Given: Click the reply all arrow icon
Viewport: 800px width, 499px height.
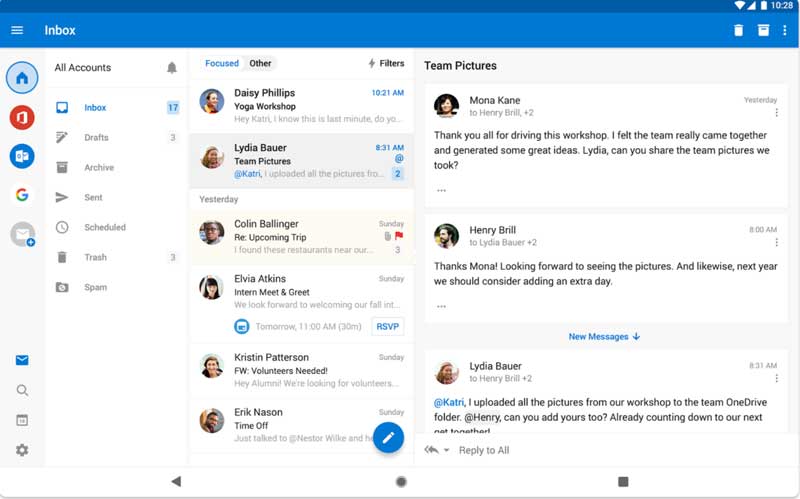Looking at the screenshot, I should click(x=432, y=450).
